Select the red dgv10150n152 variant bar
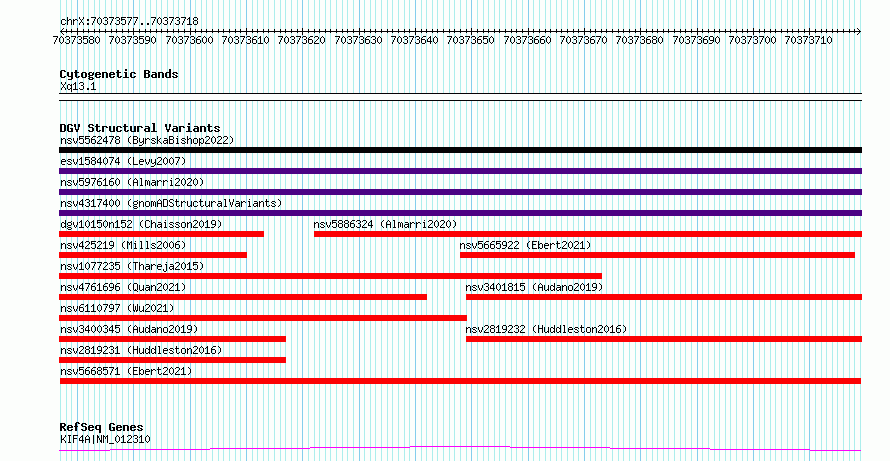The image size is (890, 461). (x=161, y=234)
